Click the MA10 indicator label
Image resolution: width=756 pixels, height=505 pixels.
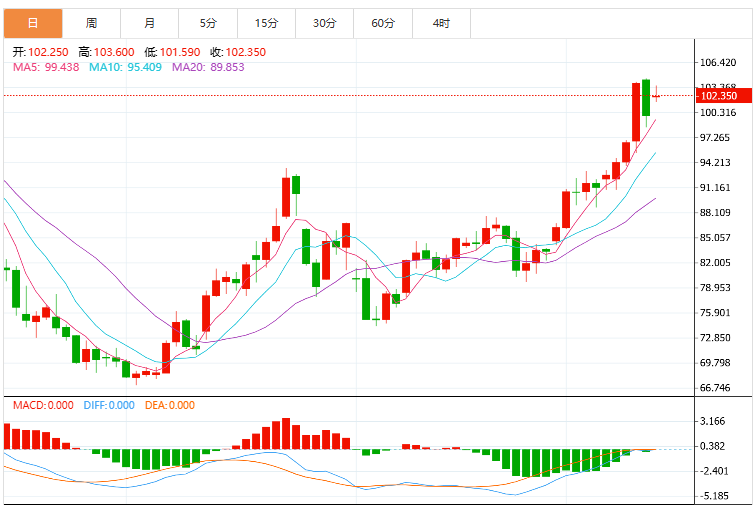pyautogui.click(x=125, y=67)
